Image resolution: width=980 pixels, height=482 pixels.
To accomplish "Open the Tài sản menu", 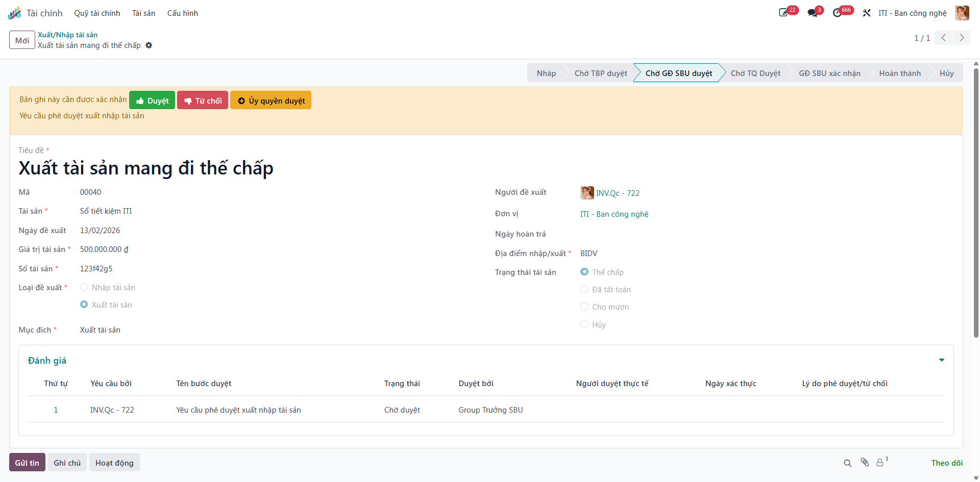I will 143,13.
